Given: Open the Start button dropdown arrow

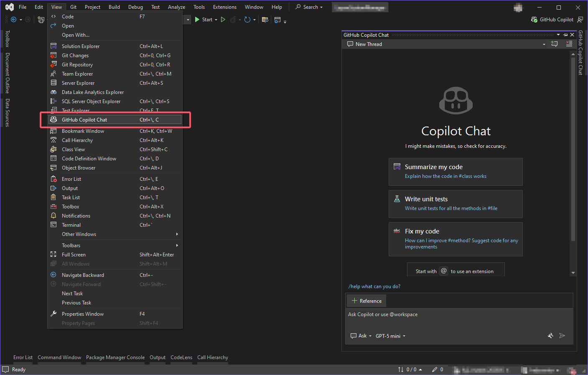Looking at the screenshot, I should [216, 20].
